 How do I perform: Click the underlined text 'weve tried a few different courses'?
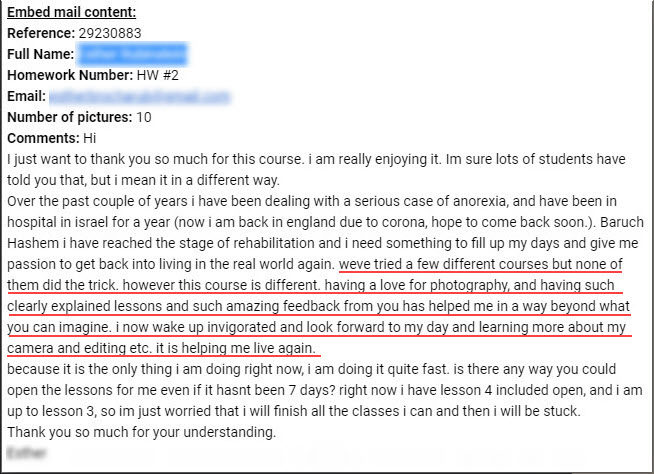click(444, 264)
